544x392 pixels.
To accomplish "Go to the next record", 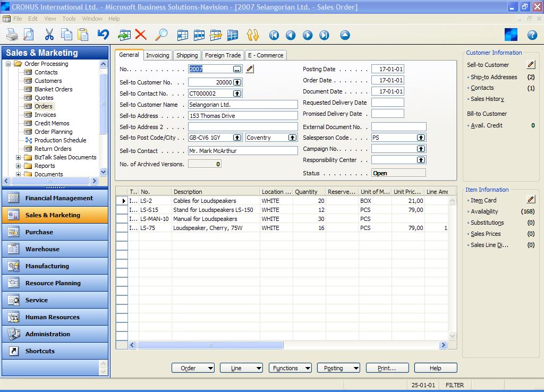I will (308, 35).
